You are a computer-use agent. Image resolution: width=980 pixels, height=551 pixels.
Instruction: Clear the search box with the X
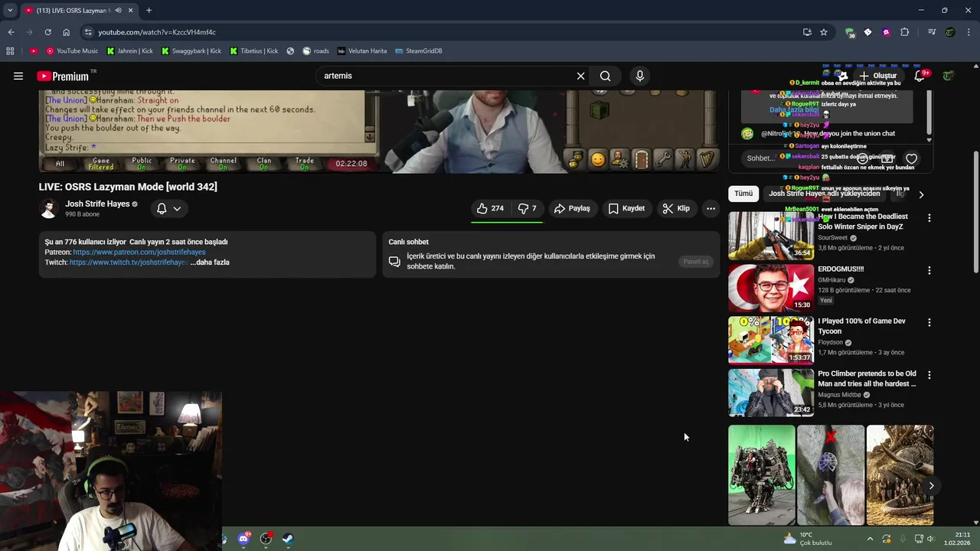(x=580, y=76)
